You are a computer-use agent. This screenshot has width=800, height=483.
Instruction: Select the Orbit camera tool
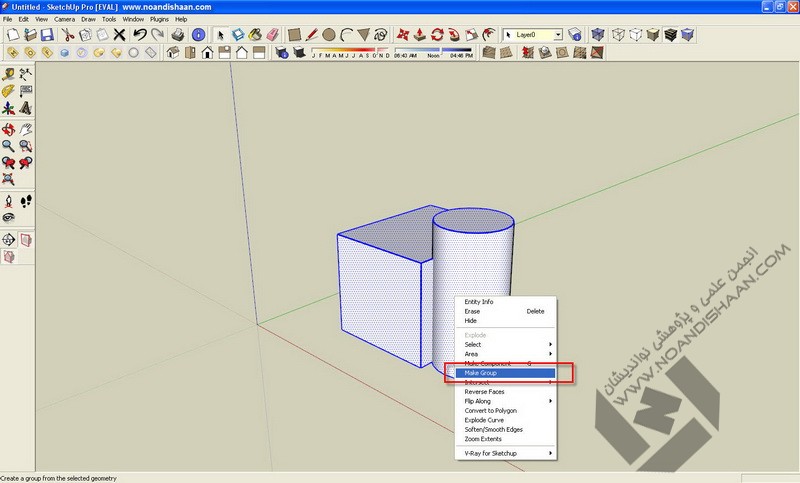[9, 128]
